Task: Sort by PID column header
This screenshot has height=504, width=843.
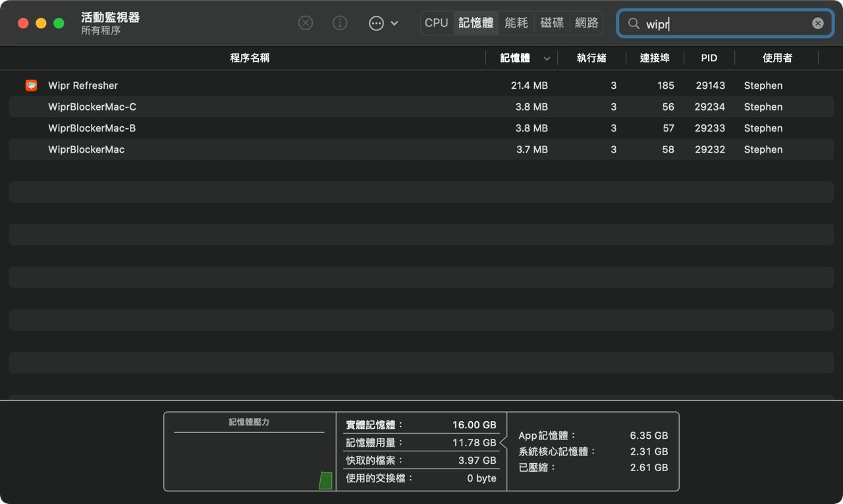Action: 709,58
